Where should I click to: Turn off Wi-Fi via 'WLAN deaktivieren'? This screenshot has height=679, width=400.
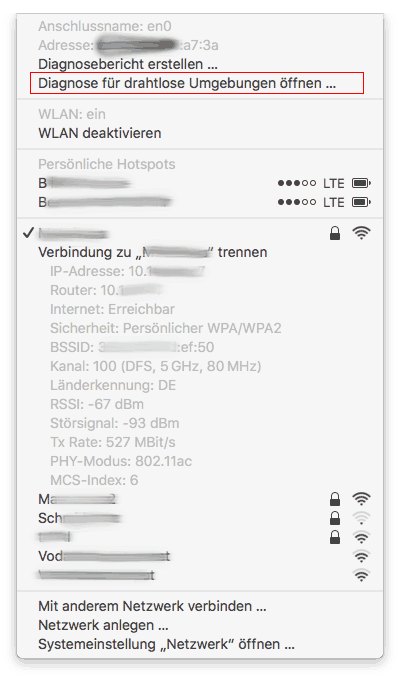[x=100, y=133]
